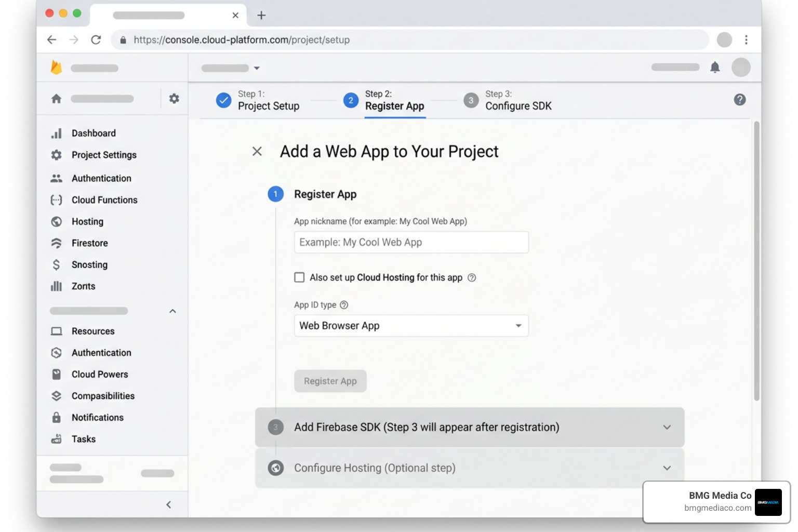Click info icon beside Cloud Hosting checkbox
This screenshot has width=798, height=532.
point(472,277)
